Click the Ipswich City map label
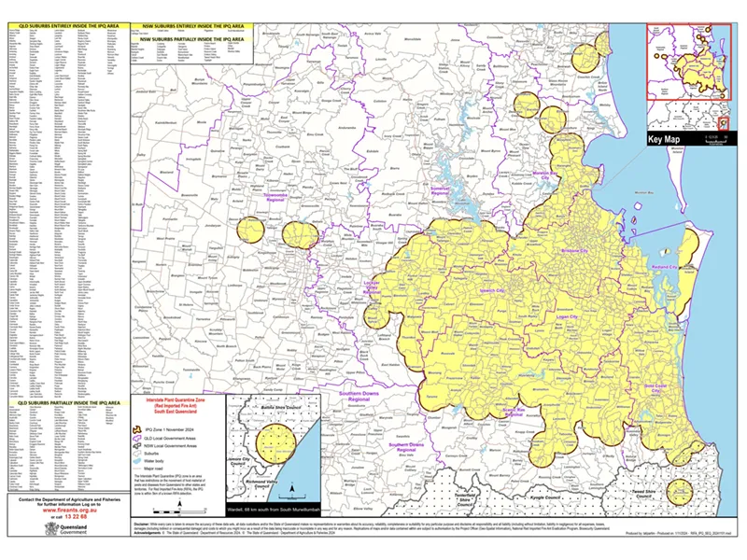This screenshot has width=747, height=560. point(490,291)
